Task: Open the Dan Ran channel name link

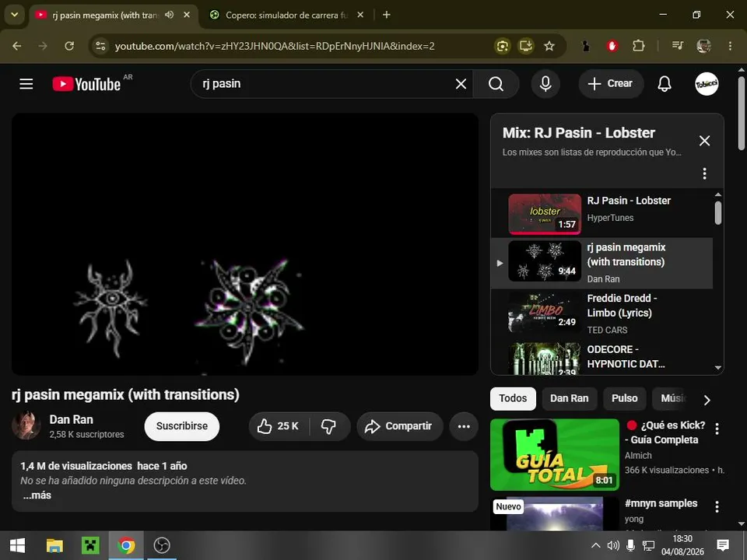Action: [72, 419]
